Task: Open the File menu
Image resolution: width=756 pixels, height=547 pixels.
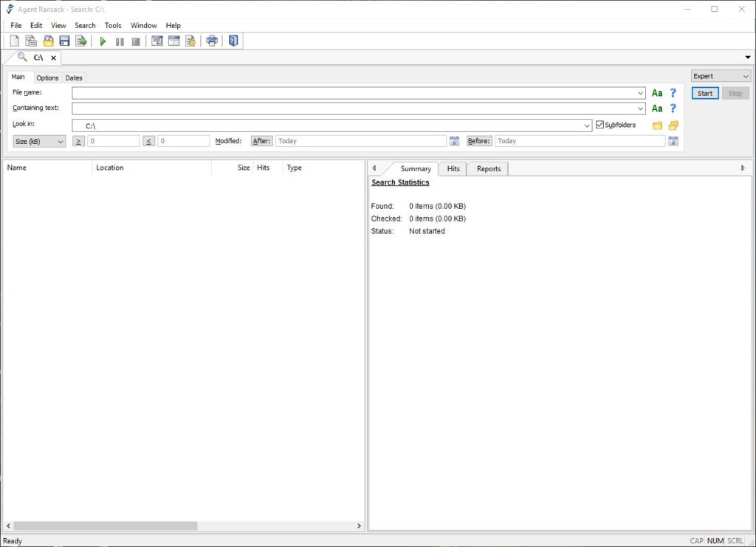Action: [x=16, y=26]
